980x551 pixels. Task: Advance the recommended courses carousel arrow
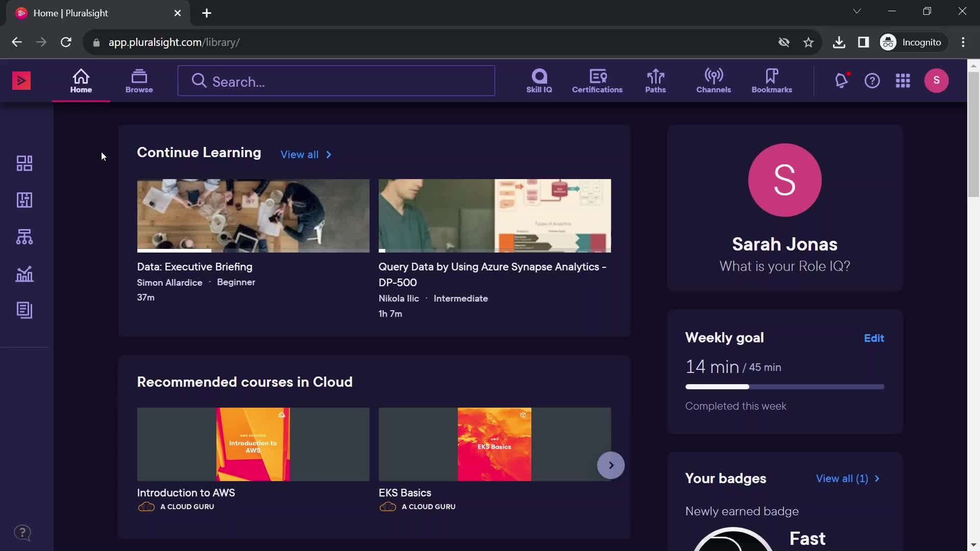611,465
